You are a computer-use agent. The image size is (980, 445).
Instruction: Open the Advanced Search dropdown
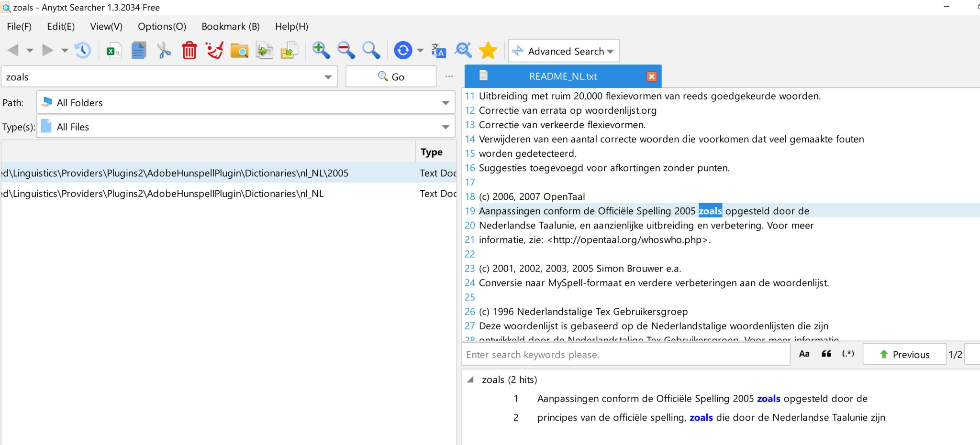coord(564,51)
